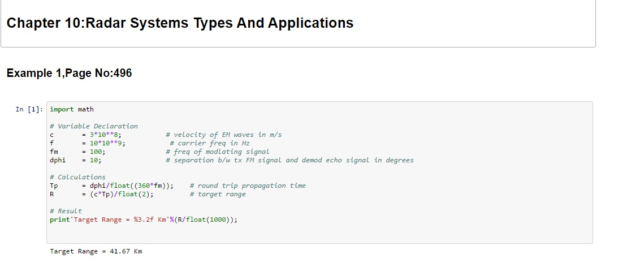Click the '# Calculations' comment line
This screenshot has height=271, width=644.
click(77, 177)
